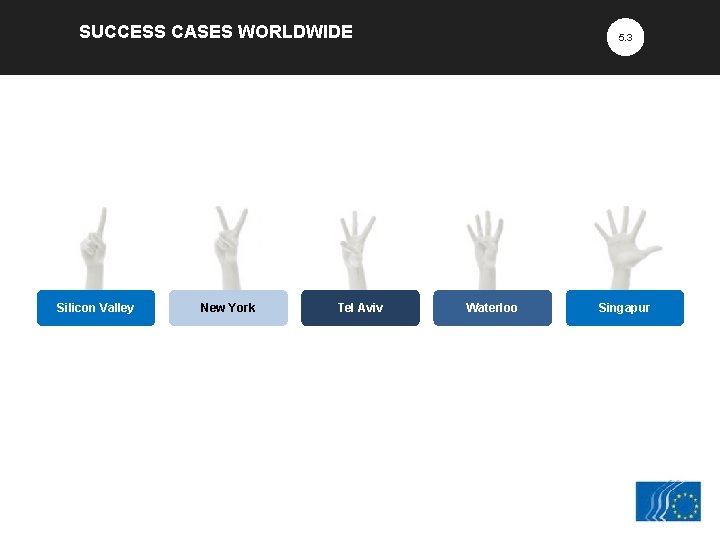The height and width of the screenshot is (540, 720).
Task: Click the SUCCESS CASES WORLDWIDE title
Action: pyautogui.click(x=216, y=32)
